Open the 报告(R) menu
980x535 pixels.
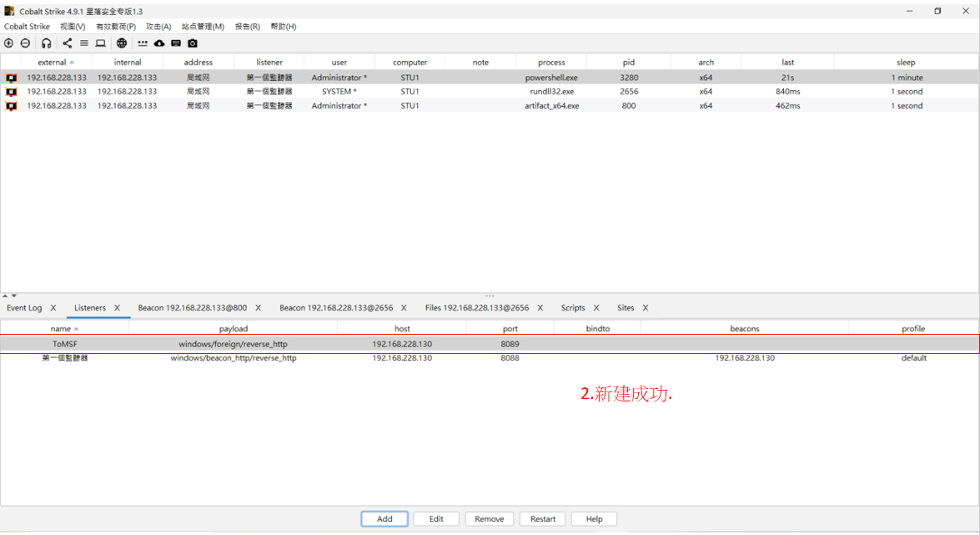click(x=248, y=26)
